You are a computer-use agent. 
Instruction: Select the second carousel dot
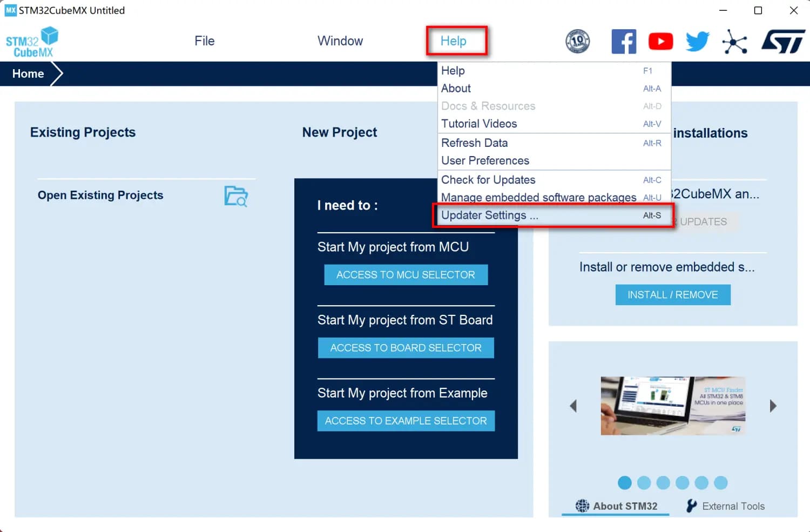pos(644,483)
